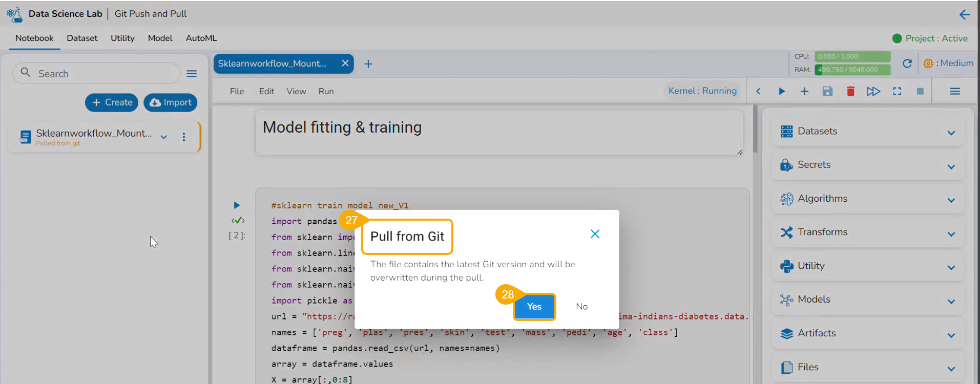Click the Datasets panel icon
980x384 pixels.
coord(786,132)
